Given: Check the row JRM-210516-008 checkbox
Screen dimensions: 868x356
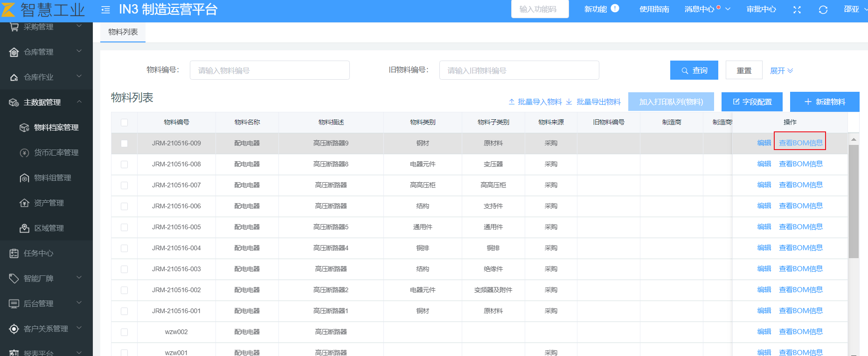Looking at the screenshot, I should [x=124, y=164].
